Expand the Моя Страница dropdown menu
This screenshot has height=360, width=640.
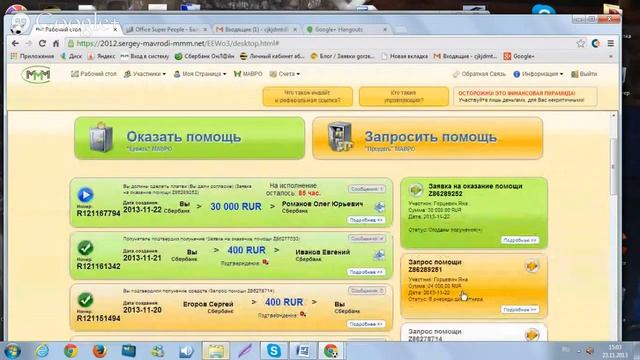tap(200, 74)
